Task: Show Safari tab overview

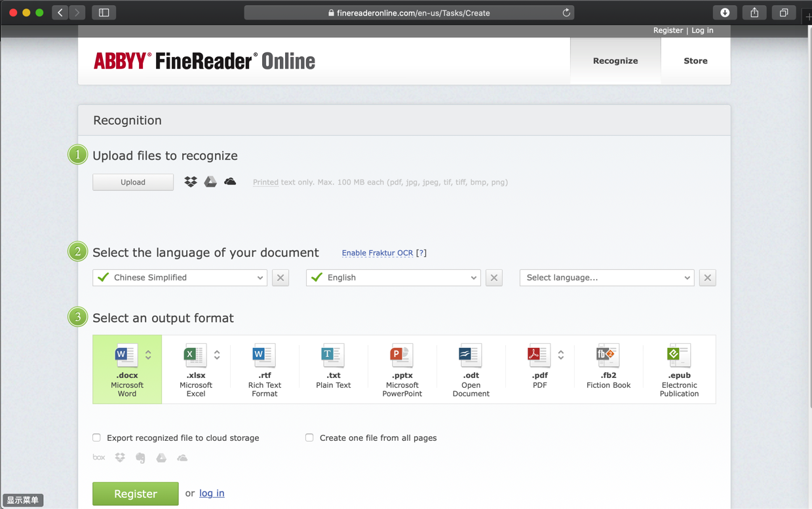Action: [x=784, y=12]
